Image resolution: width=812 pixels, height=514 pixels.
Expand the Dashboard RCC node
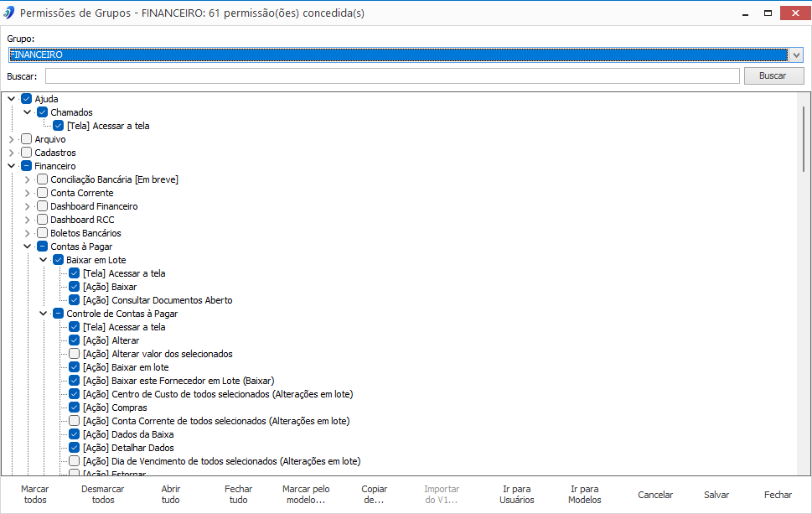pos(28,220)
